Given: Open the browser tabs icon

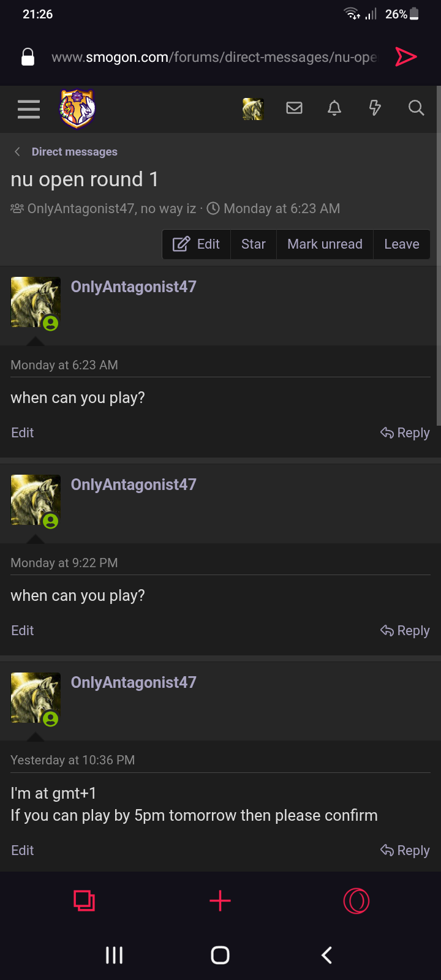Looking at the screenshot, I should pyautogui.click(x=85, y=901).
